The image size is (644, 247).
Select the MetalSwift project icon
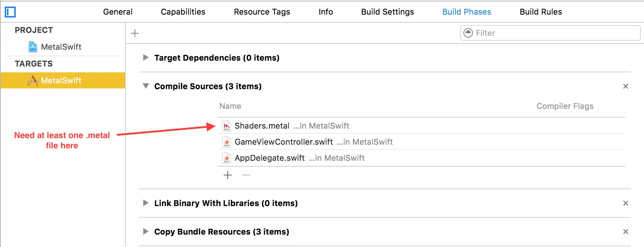[33, 47]
